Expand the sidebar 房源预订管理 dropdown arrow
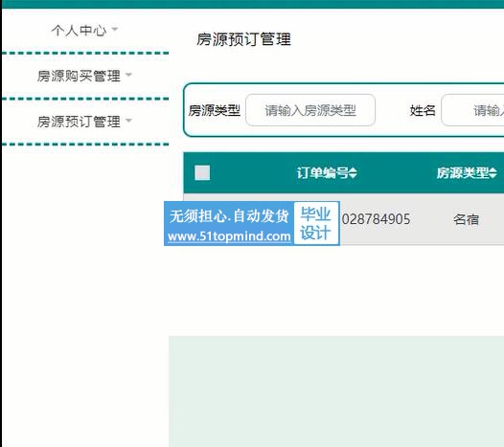Viewport: 504px width, 447px height. pyautogui.click(x=128, y=121)
